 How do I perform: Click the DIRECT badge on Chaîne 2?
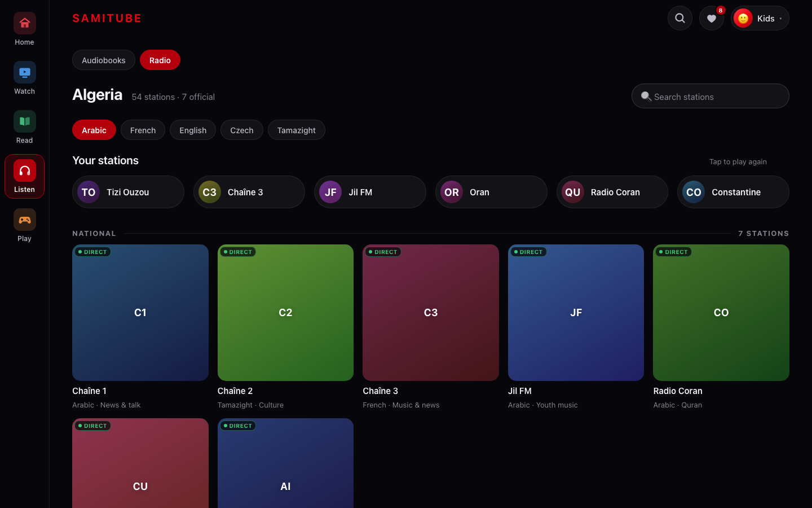(238, 252)
